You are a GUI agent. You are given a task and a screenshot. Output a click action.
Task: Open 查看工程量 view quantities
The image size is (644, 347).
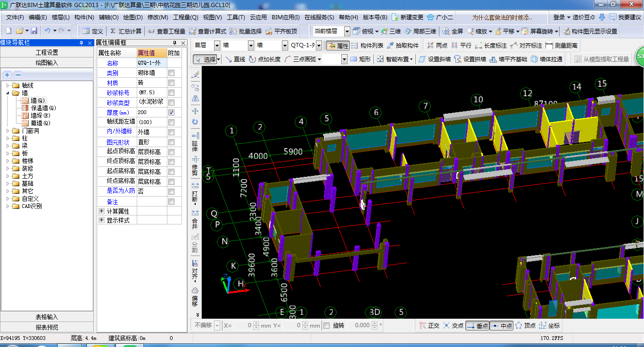(166, 31)
